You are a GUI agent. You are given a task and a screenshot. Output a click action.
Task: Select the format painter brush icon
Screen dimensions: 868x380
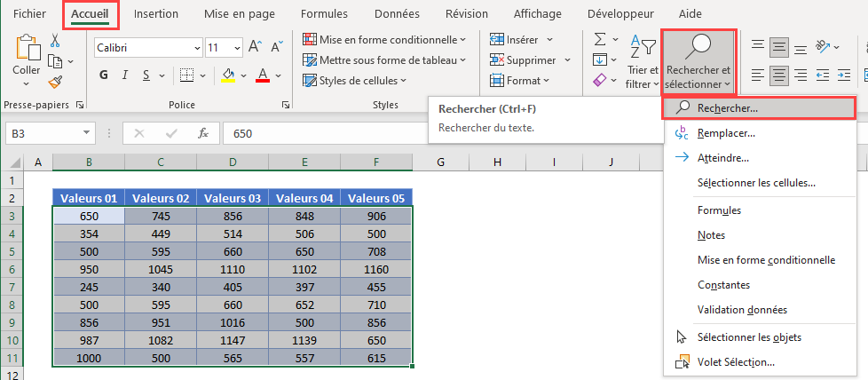[x=55, y=82]
